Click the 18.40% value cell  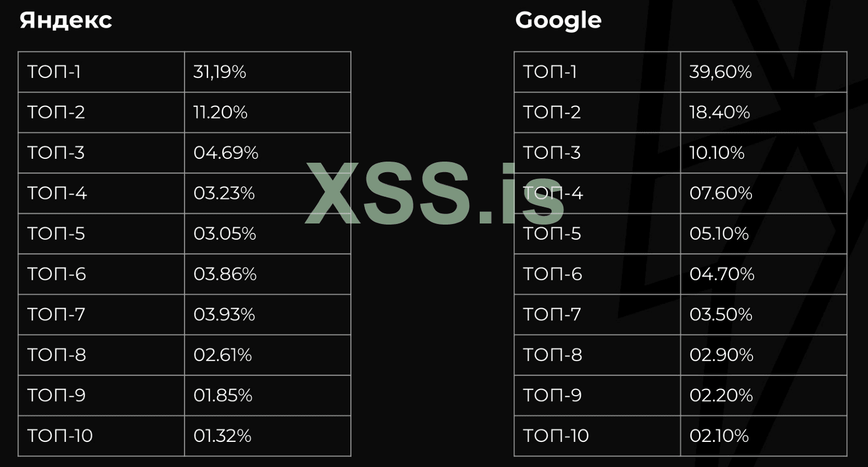tap(720, 113)
